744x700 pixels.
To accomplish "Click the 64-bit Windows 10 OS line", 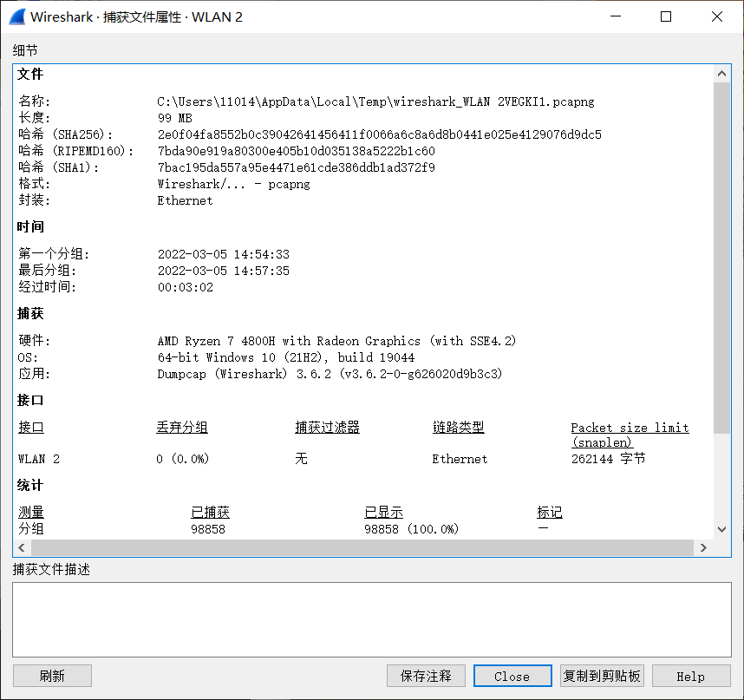I will [x=285, y=357].
